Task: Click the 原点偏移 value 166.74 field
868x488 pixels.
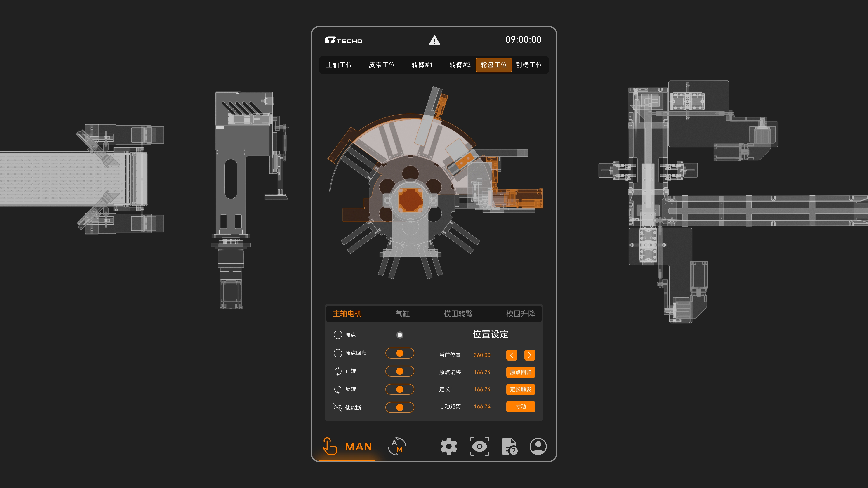Action: (x=482, y=372)
